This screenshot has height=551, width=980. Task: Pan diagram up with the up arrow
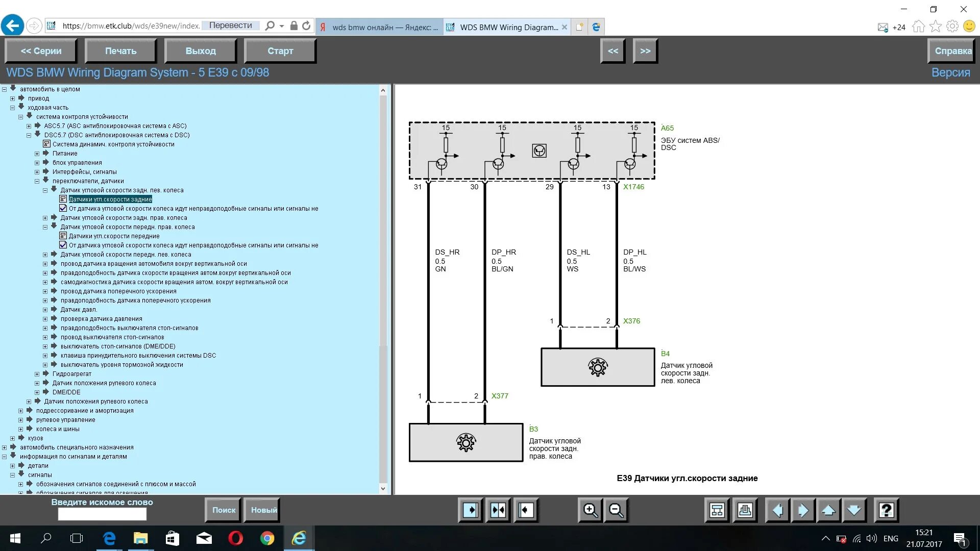828,510
